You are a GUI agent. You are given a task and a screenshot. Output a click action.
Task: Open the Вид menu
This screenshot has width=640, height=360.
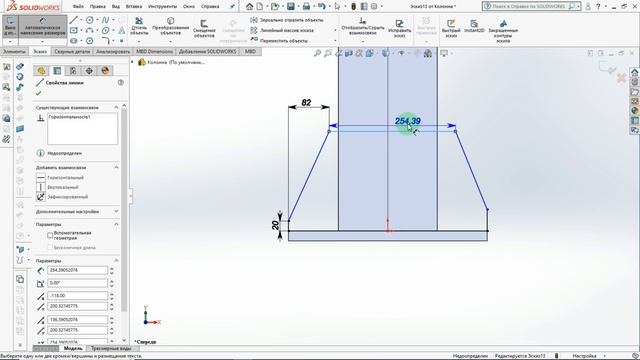(116, 7)
